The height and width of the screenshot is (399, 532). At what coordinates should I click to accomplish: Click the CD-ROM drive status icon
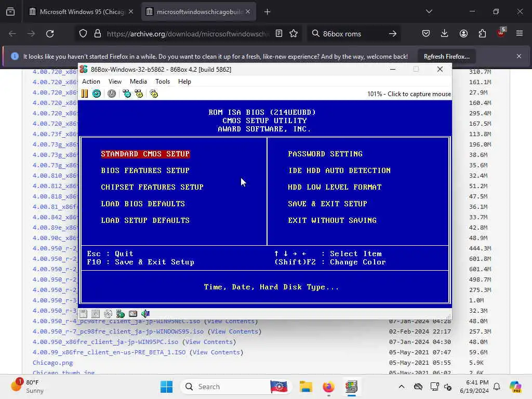(108, 314)
